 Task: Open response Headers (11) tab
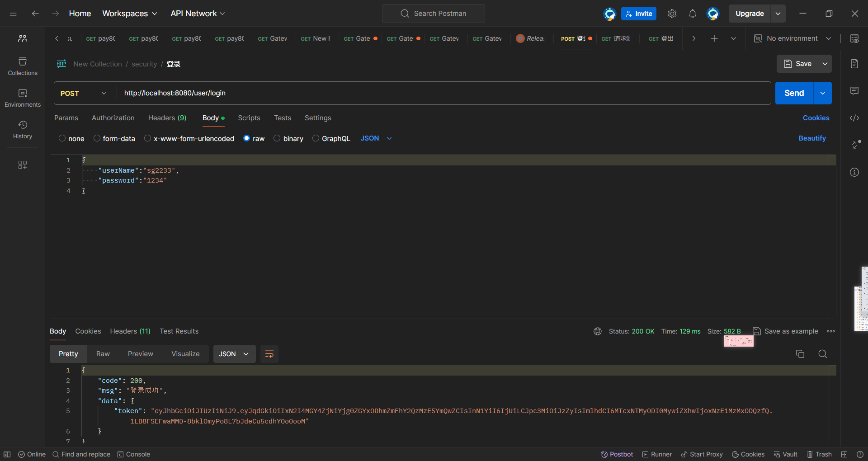(x=130, y=331)
